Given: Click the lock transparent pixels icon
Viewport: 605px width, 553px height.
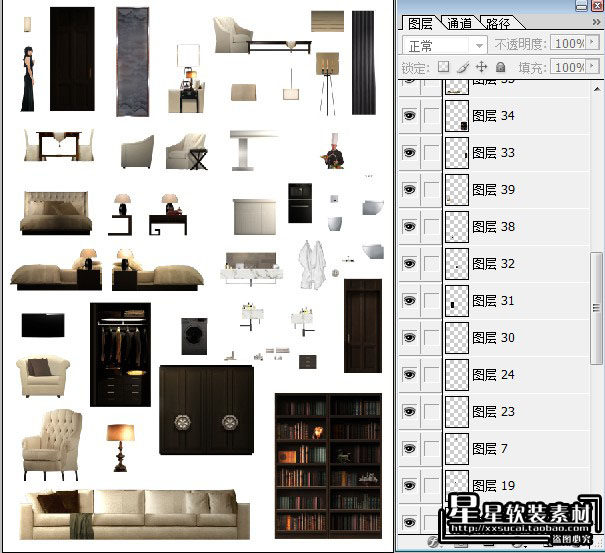Looking at the screenshot, I should tap(443, 67).
